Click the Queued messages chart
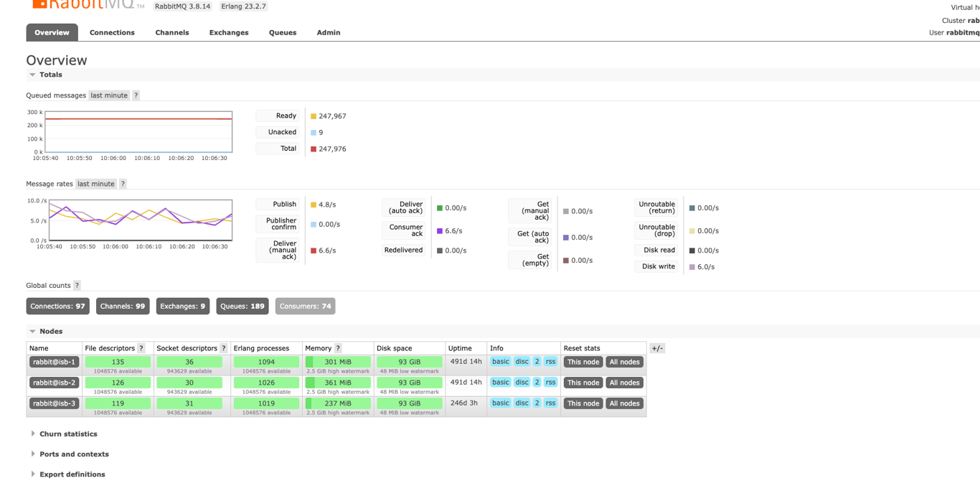 tap(138, 131)
